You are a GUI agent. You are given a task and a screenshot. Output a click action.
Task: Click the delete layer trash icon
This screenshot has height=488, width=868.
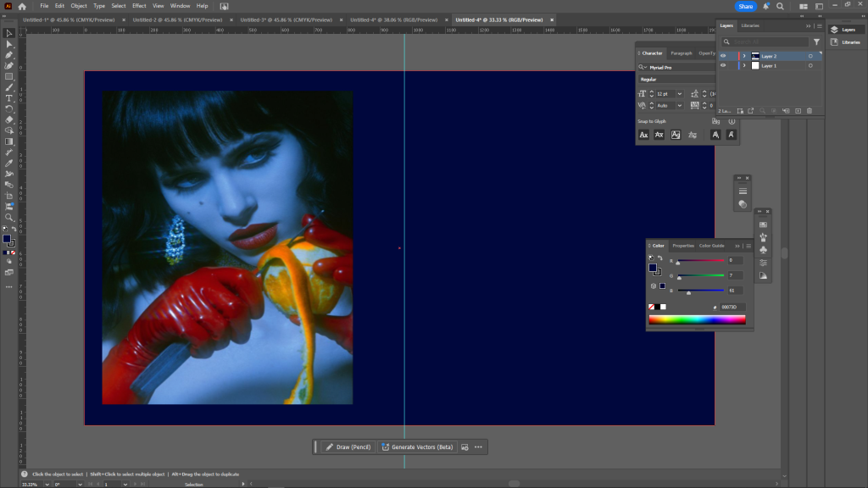810,111
